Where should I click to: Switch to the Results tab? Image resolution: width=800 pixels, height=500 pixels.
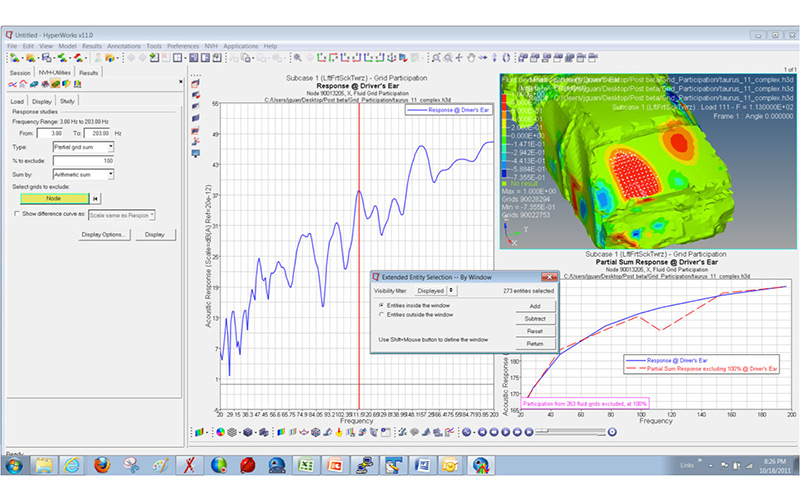[x=88, y=73]
